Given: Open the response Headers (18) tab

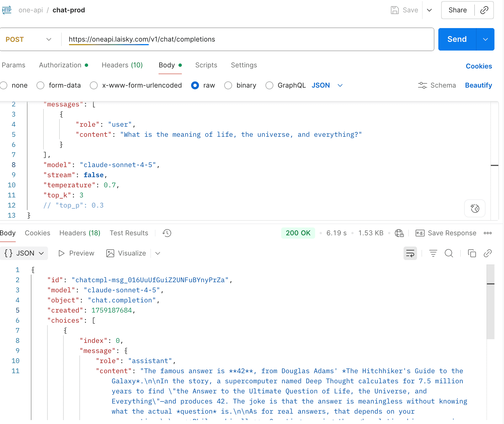Looking at the screenshot, I should click(80, 233).
